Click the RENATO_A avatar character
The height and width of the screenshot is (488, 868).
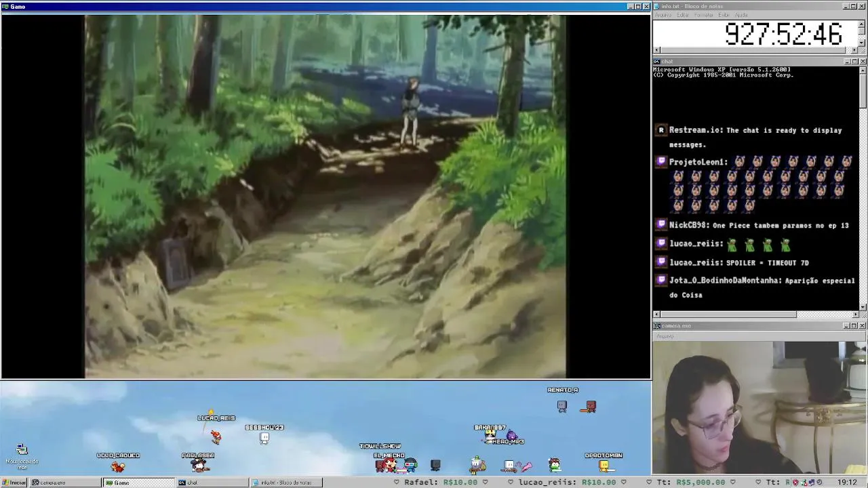coord(562,406)
